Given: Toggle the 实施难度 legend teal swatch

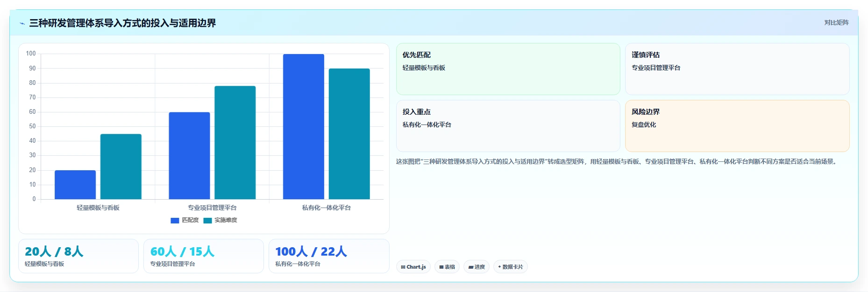Looking at the screenshot, I should pyautogui.click(x=207, y=221).
